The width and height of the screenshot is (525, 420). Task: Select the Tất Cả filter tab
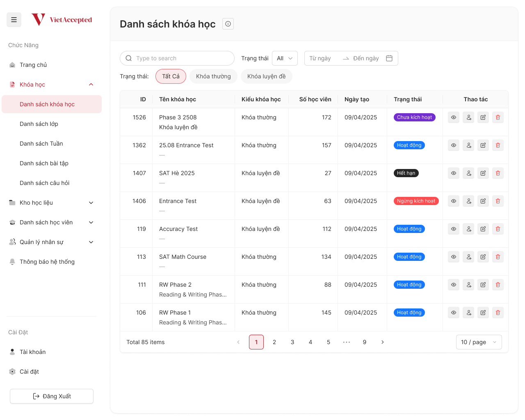pyautogui.click(x=171, y=76)
